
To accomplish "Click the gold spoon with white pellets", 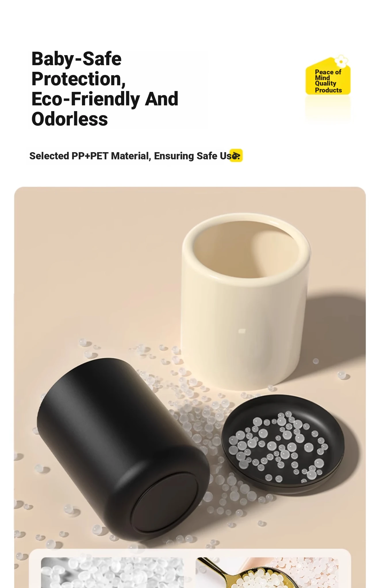I will (247, 574).
